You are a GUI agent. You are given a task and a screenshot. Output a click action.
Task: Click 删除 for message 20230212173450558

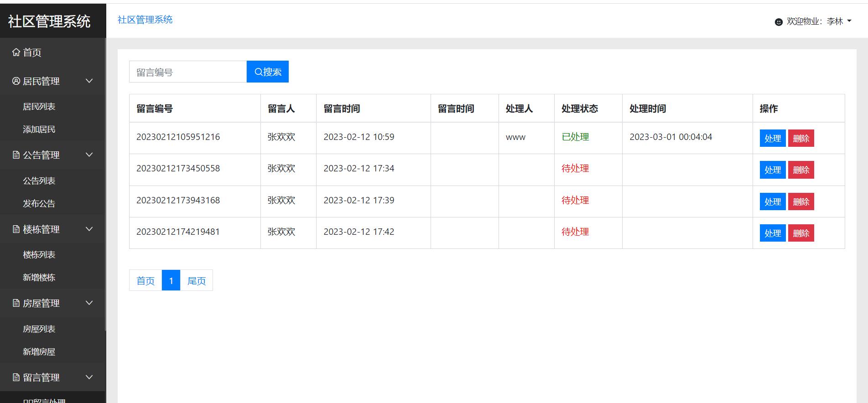[801, 170]
